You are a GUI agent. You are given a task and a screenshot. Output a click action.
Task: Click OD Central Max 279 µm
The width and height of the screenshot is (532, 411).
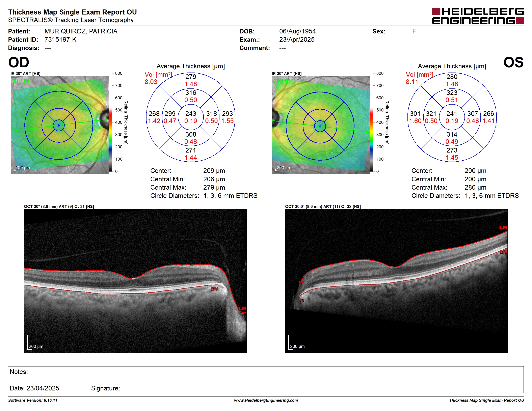pos(214,188)
